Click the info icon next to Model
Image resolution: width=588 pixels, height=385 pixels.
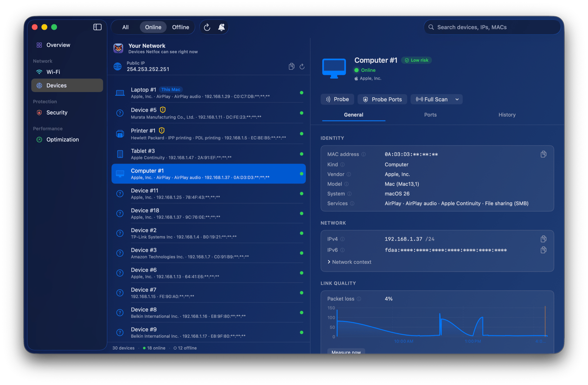[x=346, y=184]
